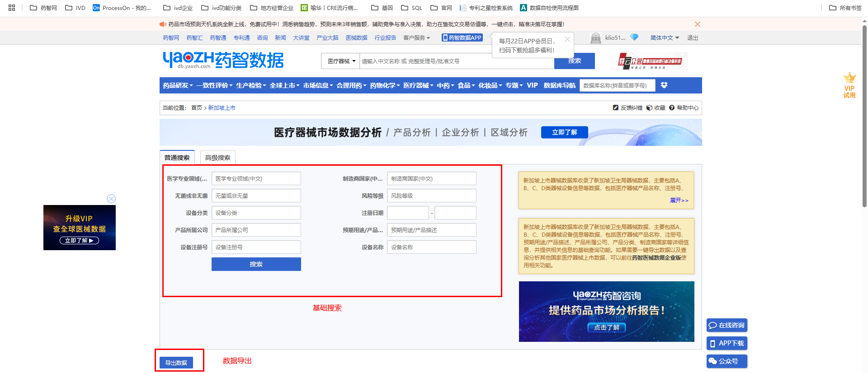The width and height of the screenshot is (868, 373).
Task: Expand the 医疗器械 nav bar menu
Action: 418,85
